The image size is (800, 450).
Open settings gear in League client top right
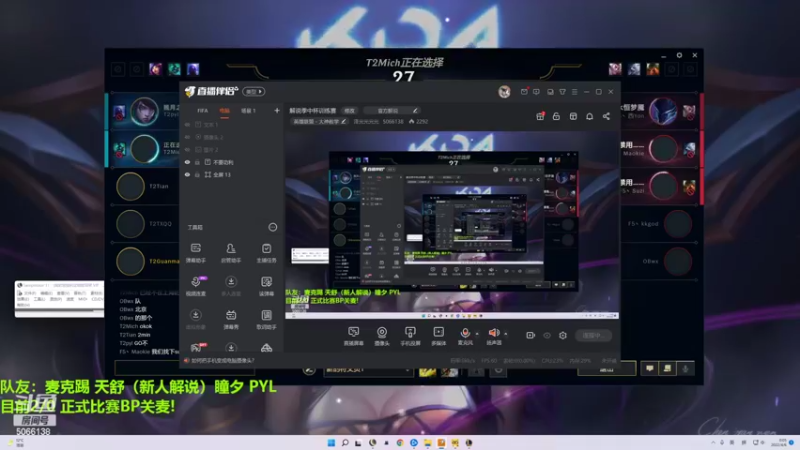tap(679, 55)
